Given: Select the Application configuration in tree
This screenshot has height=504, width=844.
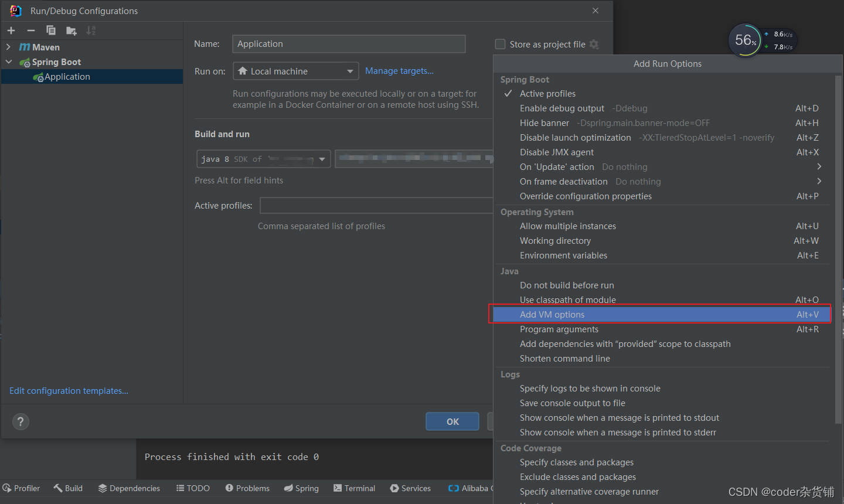Looking at the screenshot, I should point(92,77).
